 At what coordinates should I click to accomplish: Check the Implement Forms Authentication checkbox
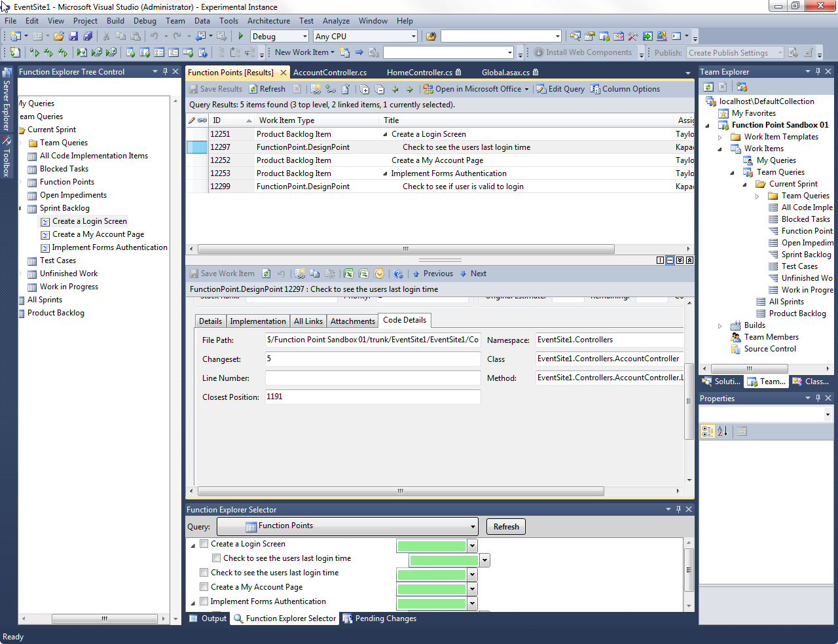pyautogui.click(x=204, y=601)
